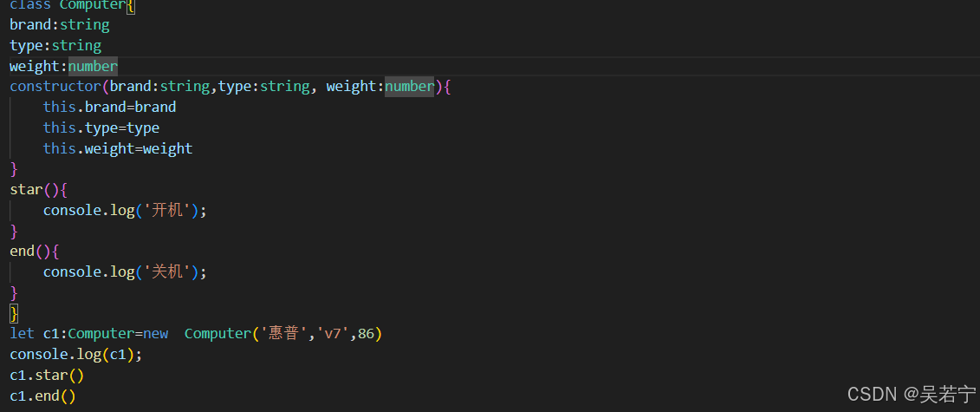The image size is (980, 412).
Task: Place cursor on 'weight:number' property declaration line
Action: click(63, 66)
